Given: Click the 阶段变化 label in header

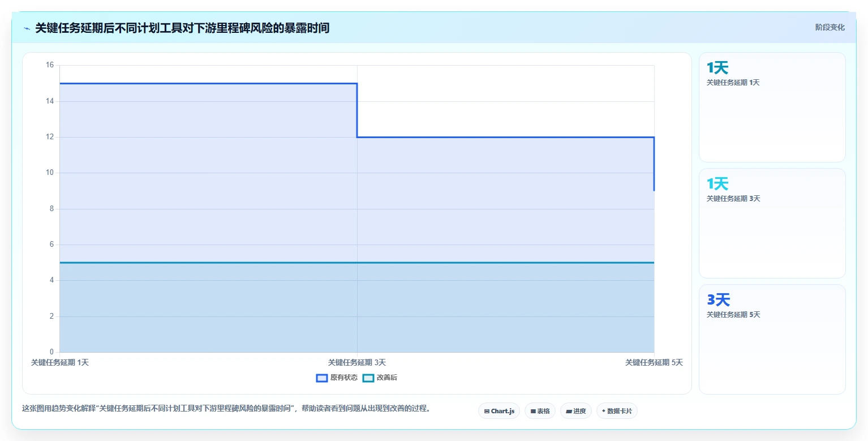Looking at the screenshot, I should coord(830,27).
